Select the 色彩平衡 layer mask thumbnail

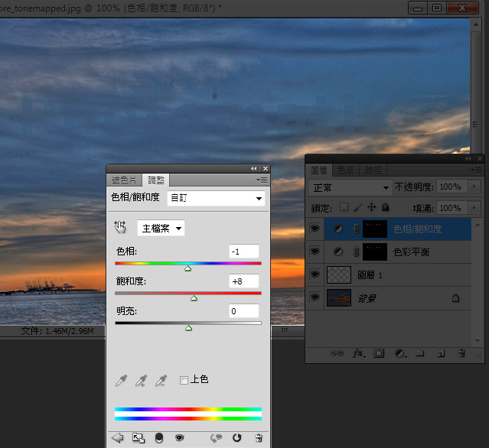[375, 252]
